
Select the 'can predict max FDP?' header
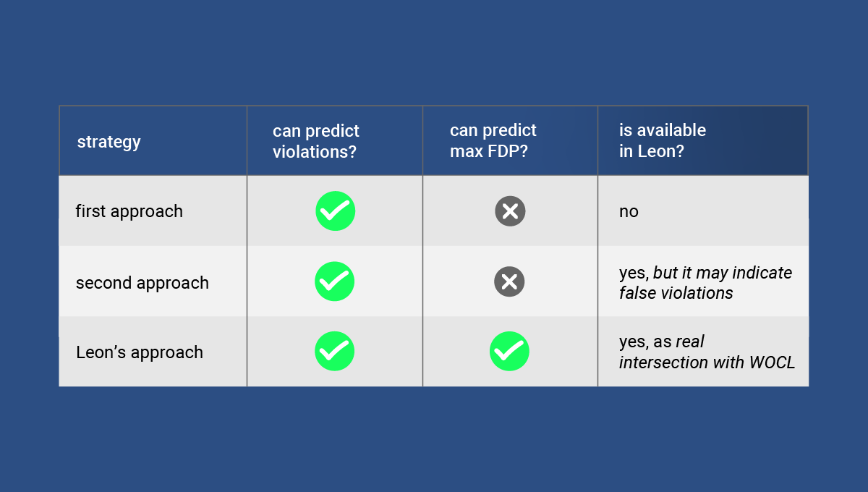(x=493, y=141)
